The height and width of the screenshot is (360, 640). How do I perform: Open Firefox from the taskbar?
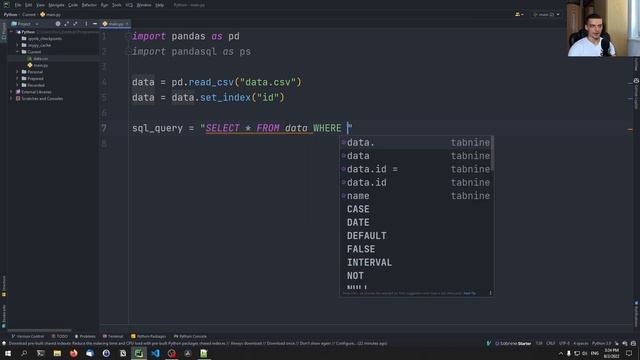click(x=73, y=353)
